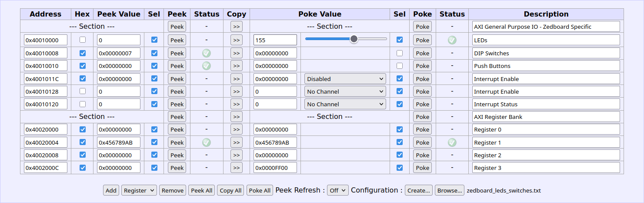
Task: Click the Browse... configuration button
Action: tap(450, 190)
